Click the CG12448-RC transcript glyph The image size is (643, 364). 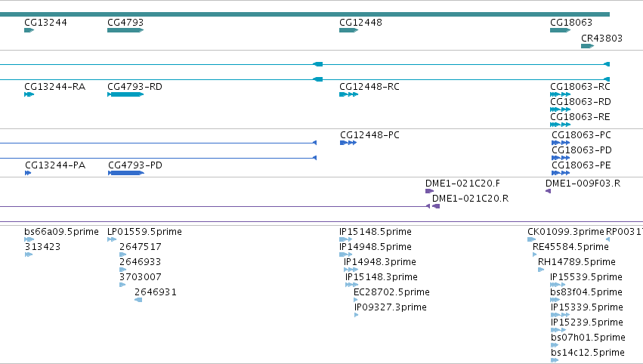coord(349,94)
